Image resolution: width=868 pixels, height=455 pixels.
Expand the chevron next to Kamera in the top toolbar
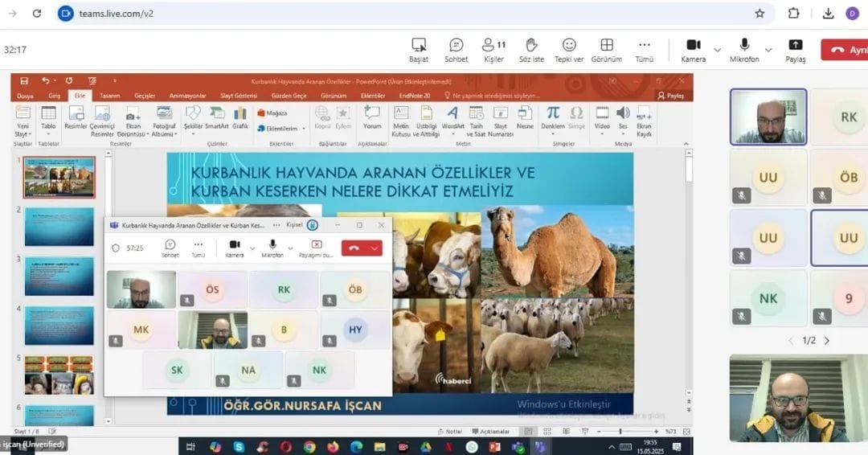[x=718, y=50]
